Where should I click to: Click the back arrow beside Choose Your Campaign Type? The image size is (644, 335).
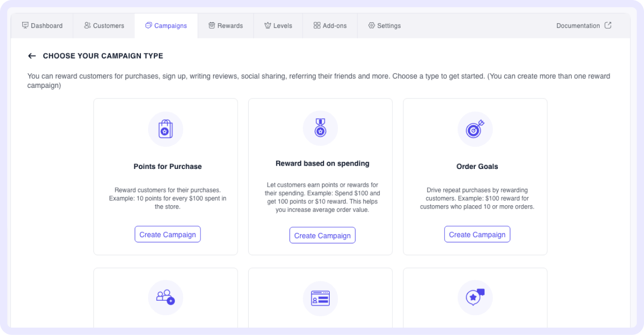pos(32,56)
